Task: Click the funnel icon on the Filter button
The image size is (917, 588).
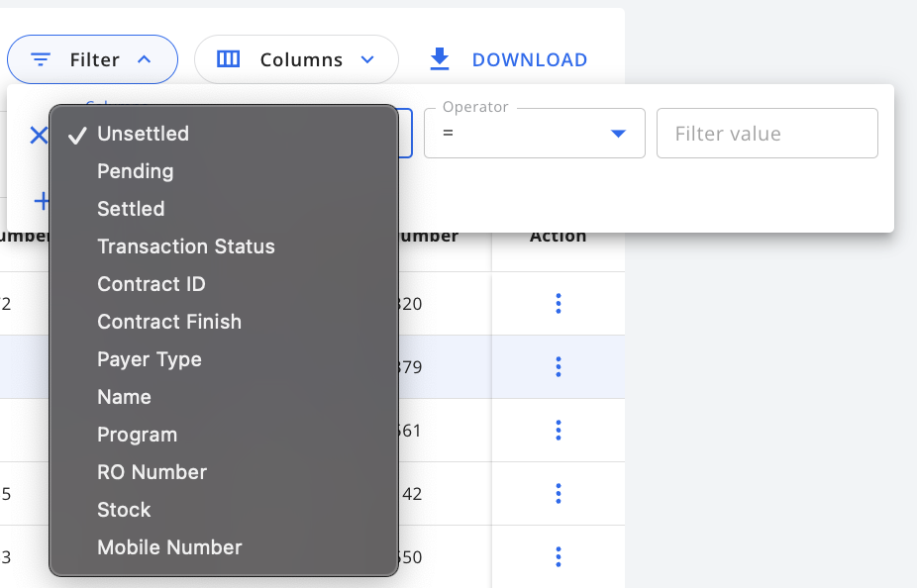Action: click(x=40, y=59)
